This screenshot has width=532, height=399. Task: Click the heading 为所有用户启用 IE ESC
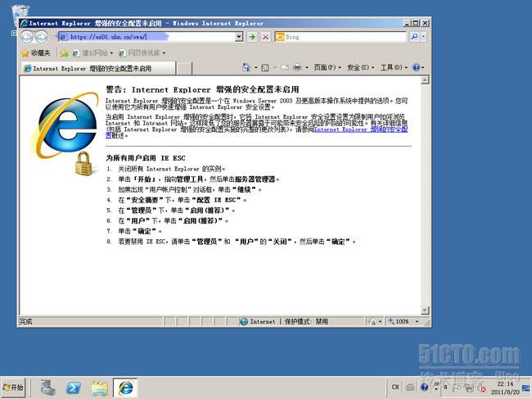pos(146,158)
